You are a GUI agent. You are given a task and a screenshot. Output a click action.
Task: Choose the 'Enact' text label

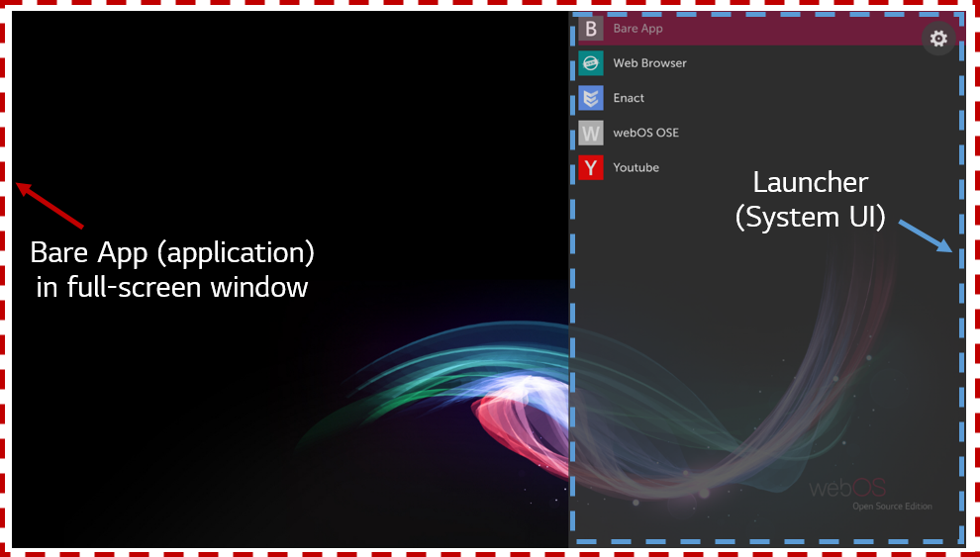coord(629,98)
